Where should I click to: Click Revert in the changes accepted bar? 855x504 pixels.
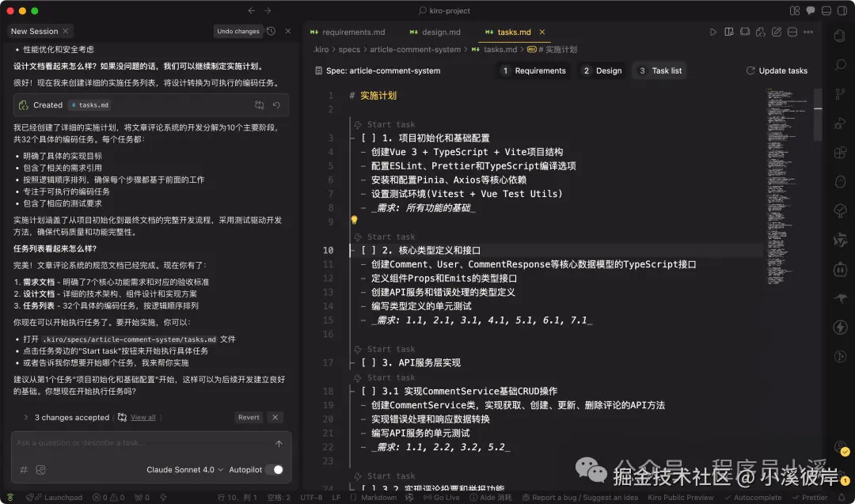pos(249,417)
